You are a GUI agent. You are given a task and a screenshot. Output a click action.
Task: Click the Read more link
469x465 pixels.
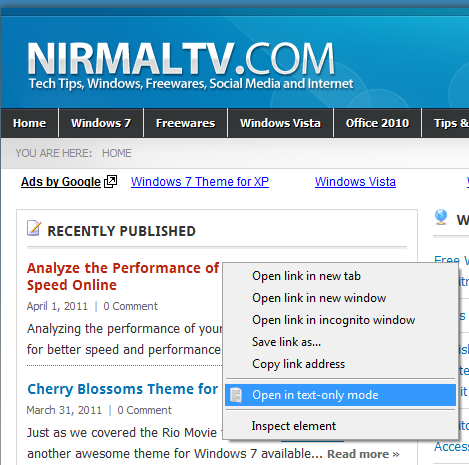click(363, 454)
